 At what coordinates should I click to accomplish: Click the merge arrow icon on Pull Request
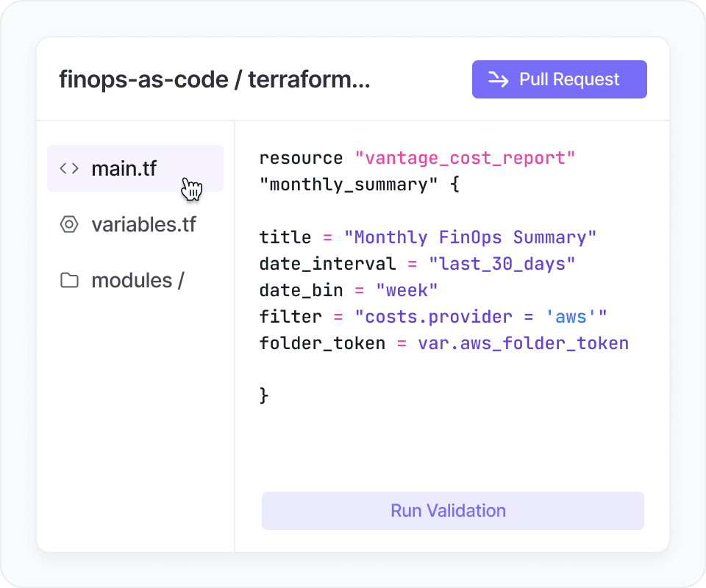[x=499, y=80]
